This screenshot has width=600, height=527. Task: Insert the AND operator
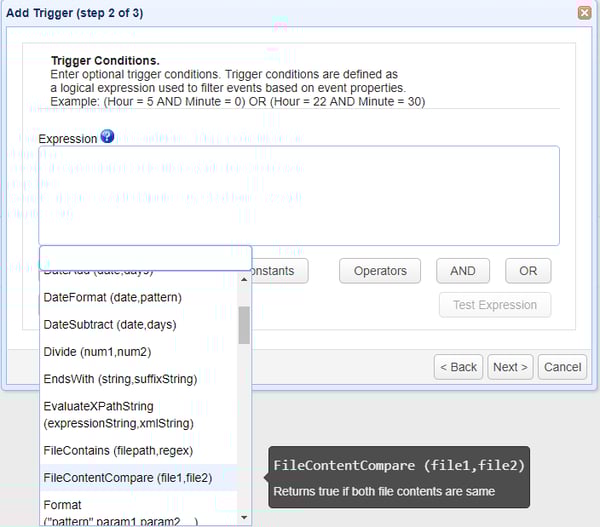pos(462,271)
